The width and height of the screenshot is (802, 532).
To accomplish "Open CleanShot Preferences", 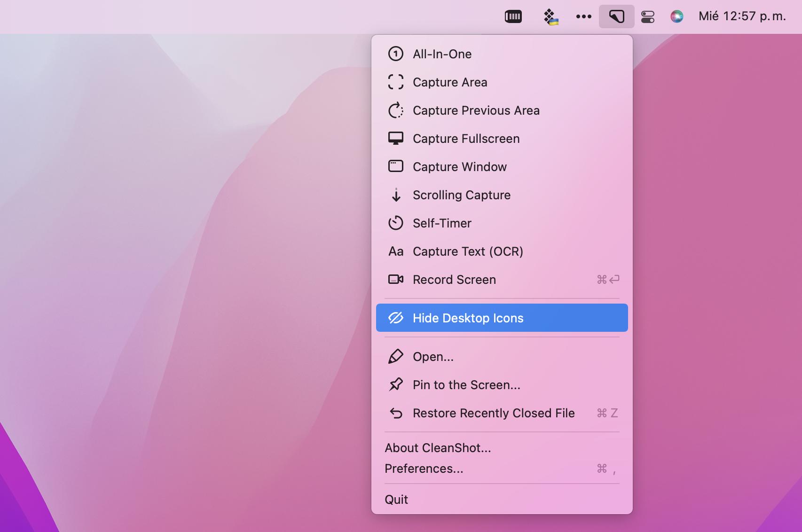I will click(x=424, y=469).
